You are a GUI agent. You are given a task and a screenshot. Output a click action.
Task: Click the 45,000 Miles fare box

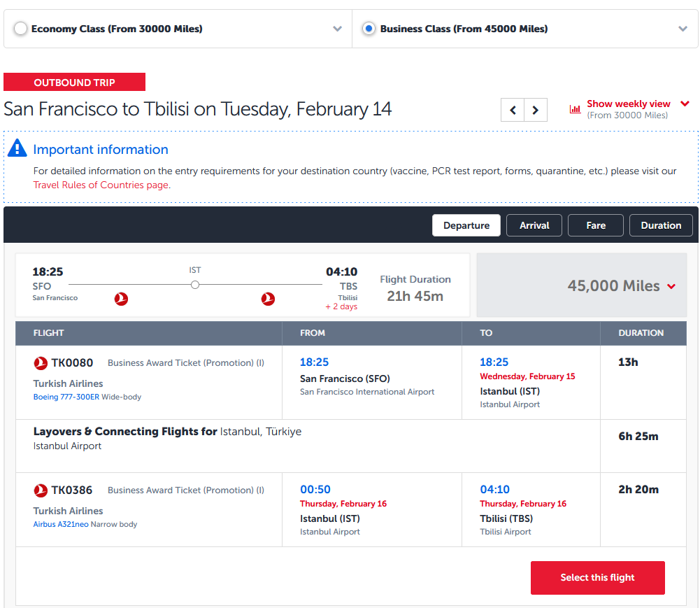click(x=581, y=285)
